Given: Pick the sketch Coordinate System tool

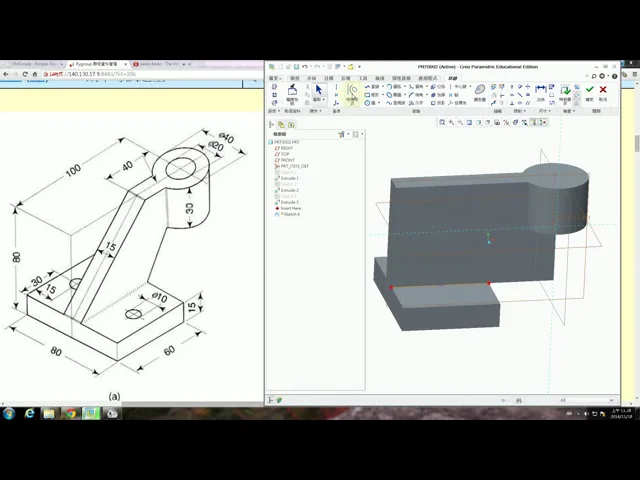Looking at the screenshot, I should click(458, 103).
